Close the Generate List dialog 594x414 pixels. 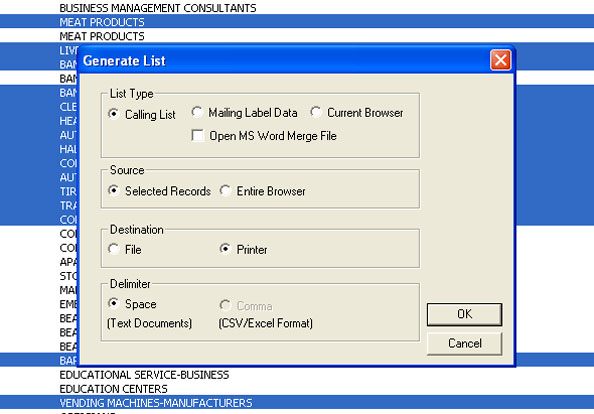(x=500, y=60)
